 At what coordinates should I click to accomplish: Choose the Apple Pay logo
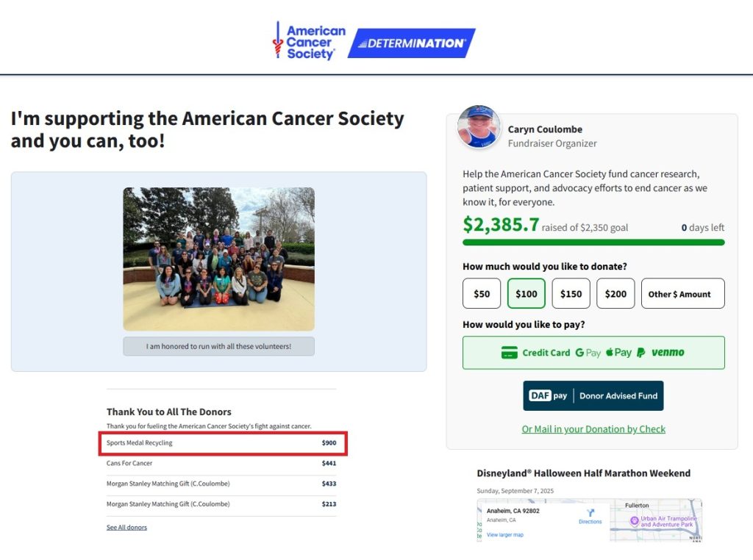[618, 353]
